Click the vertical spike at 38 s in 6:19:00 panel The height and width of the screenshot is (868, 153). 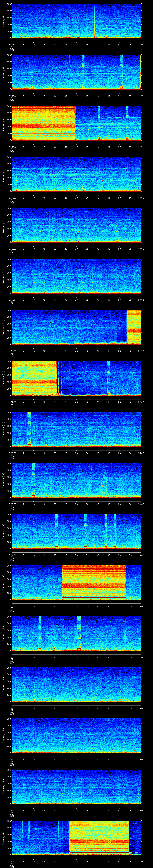pyautogui.click(x=95, y=276)
